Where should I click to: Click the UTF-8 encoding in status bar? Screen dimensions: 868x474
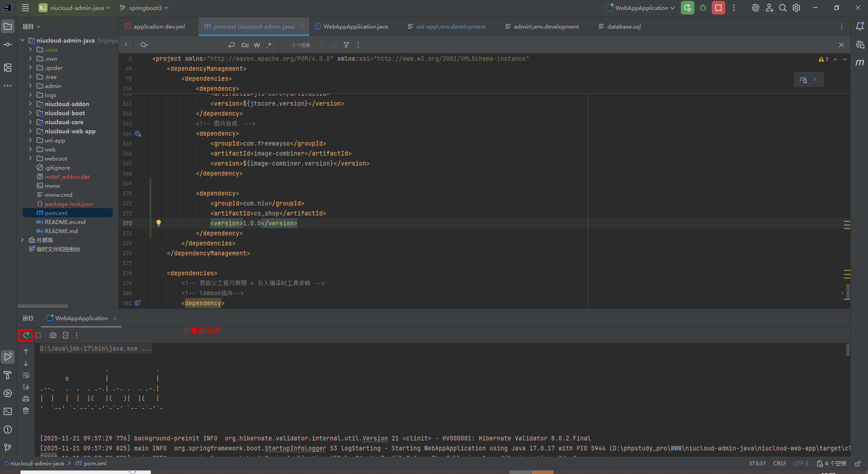(x=800, y=464)
